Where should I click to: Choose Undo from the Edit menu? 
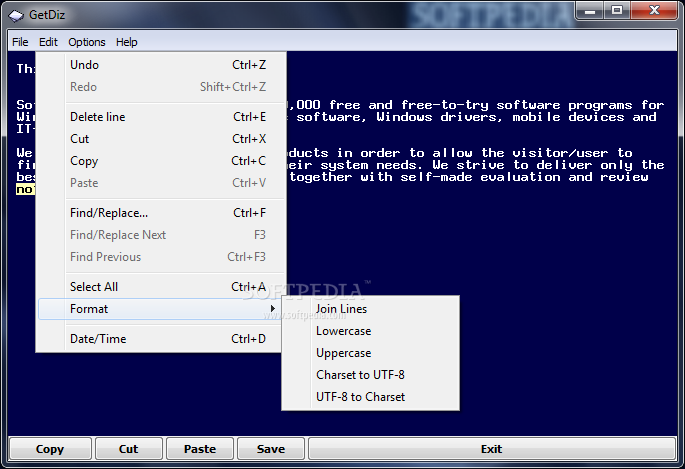pos(161,65)
